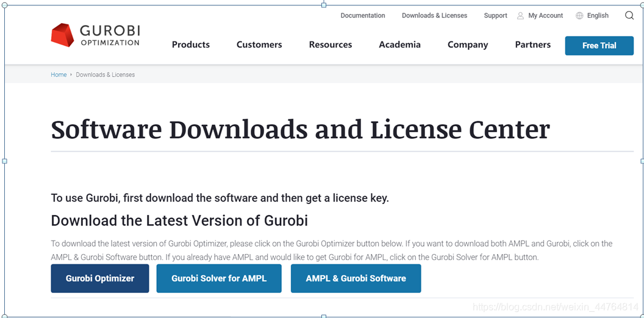
Task: Click the Downloads & Licenses breadcrumb text
Action: (x=105, y=75)
